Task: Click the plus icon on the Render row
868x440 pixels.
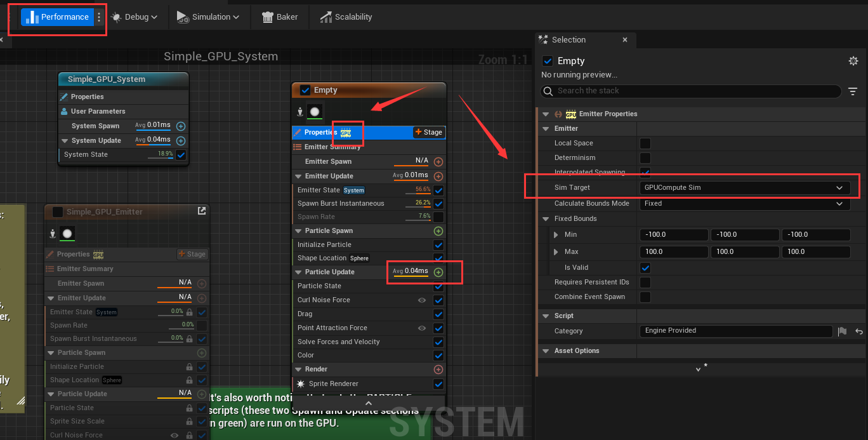Action: [x=438, y=370]
